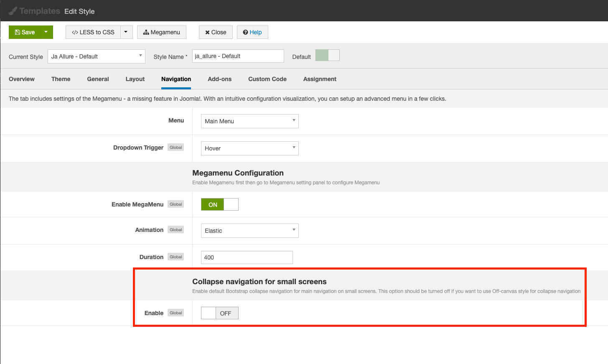The image size is (608, 364).
Task: Close the style editor
Action: [x=216, y=32]
